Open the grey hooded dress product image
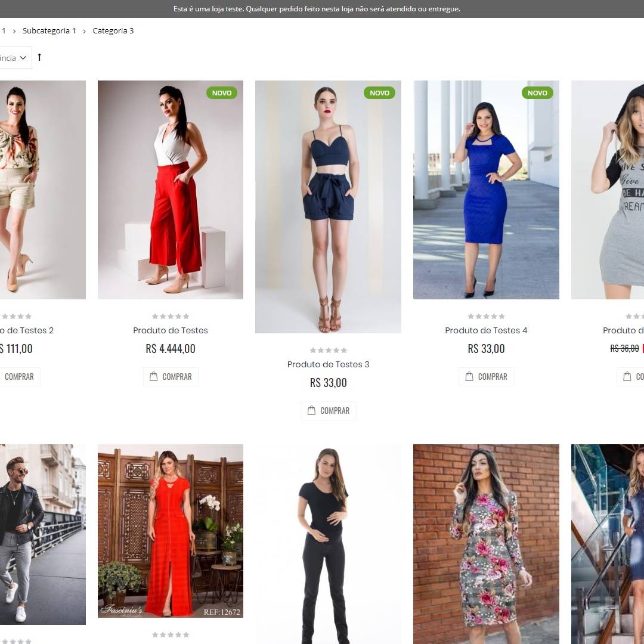Viewport: 644px width, 644px height. (608, 190)
